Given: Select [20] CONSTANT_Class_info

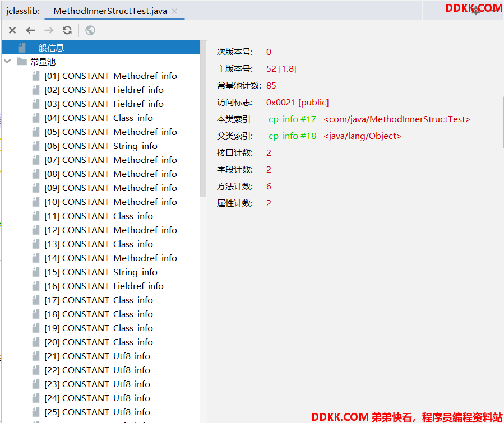Looking at the screenshot, I should [99, 342].
